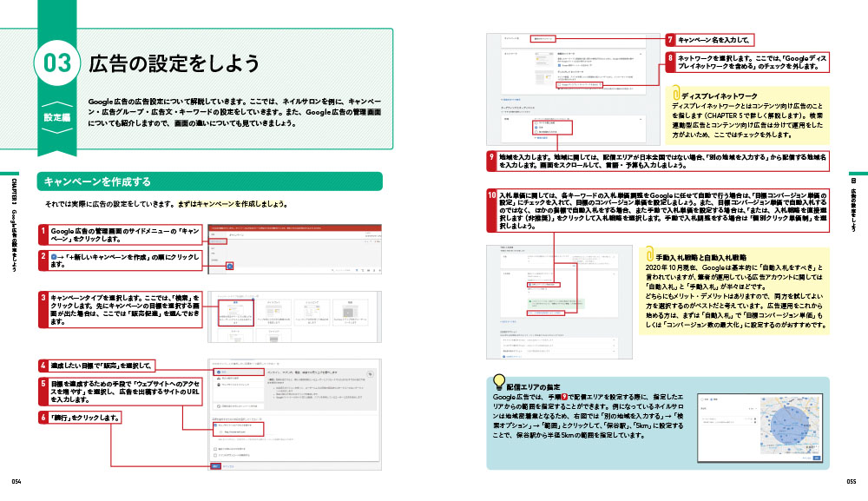868x501 pixels.
Task: Click the paperclip icon beside ディスプレイネットワーク
Action: point(675,92)
